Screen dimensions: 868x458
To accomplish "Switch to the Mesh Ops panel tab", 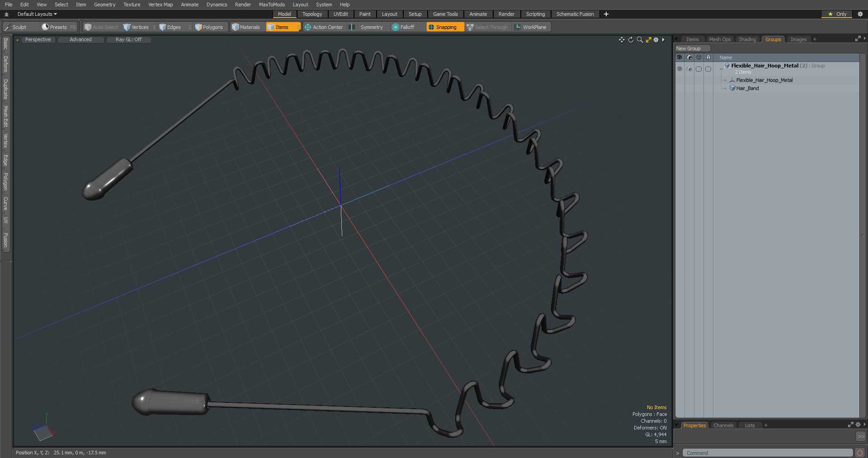I will (720, 39).
